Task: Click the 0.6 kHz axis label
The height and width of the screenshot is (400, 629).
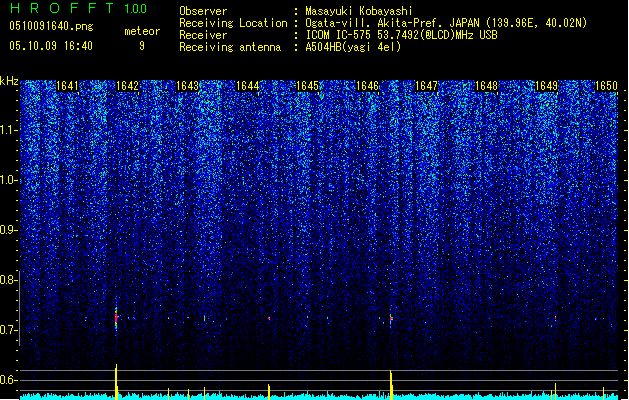Action: [8, 380]
